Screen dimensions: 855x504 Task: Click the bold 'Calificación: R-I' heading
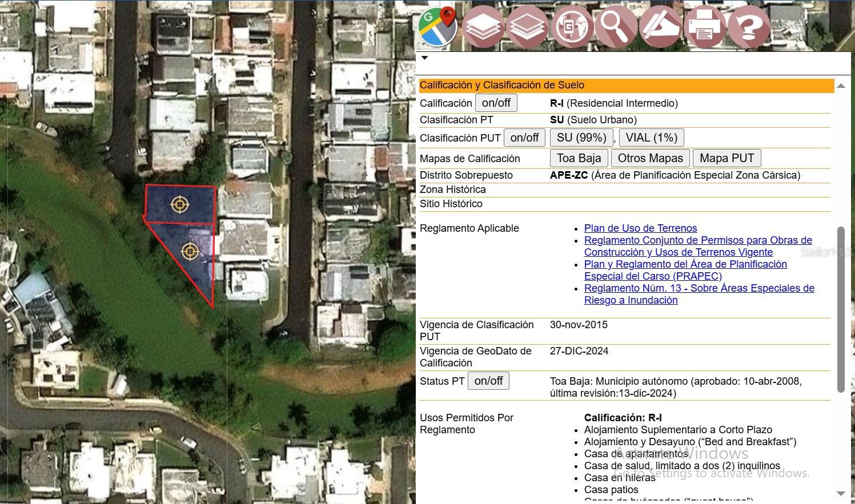point(623,418)
